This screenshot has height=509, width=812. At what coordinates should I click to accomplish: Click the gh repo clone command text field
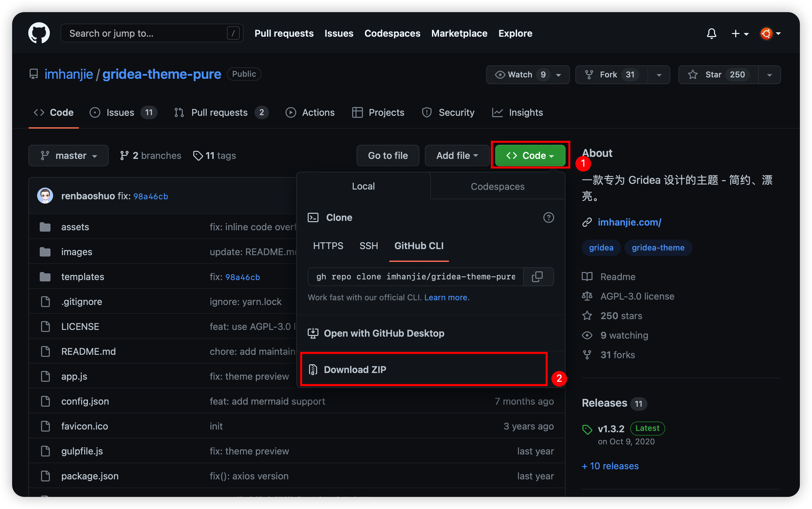tap(416, 277)
